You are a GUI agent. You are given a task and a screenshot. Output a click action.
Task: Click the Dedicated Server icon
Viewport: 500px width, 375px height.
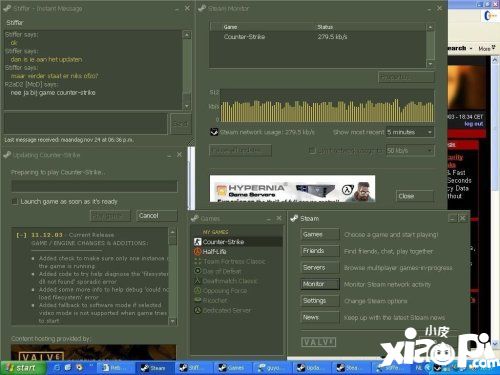[x=197, y=310]
